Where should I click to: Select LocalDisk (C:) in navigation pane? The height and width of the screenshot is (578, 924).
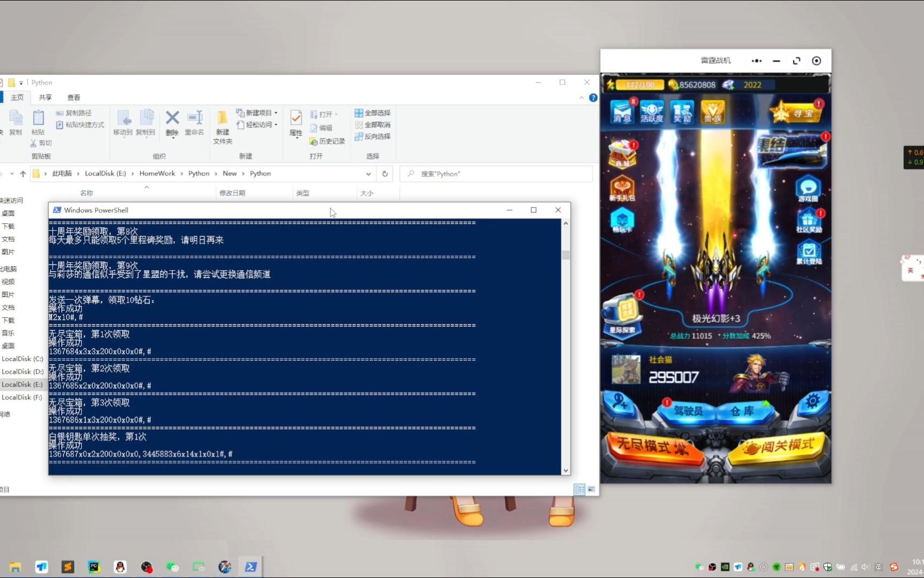pyautogui.click(x=22, y=359)
